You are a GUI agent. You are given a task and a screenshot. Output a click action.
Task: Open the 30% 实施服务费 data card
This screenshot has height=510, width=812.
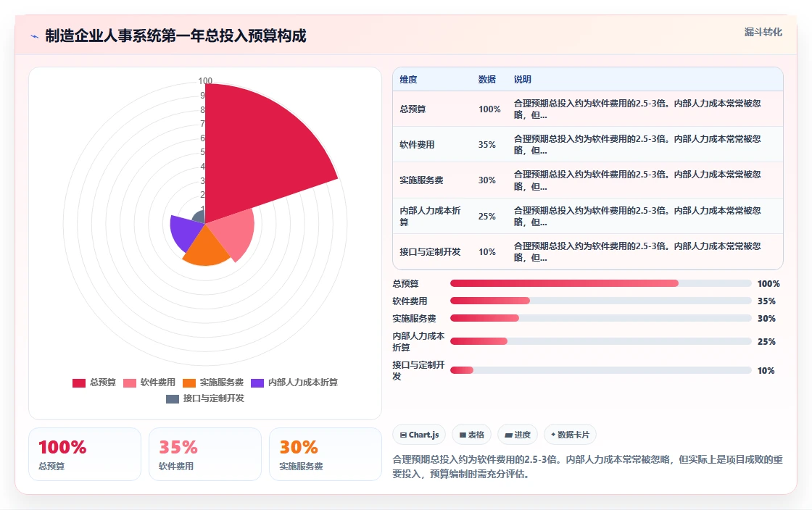coord(326,454)
